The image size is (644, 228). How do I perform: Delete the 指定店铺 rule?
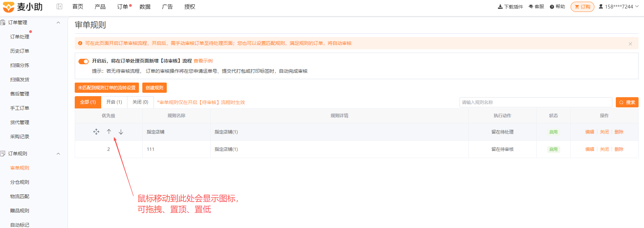click(619, 132)
